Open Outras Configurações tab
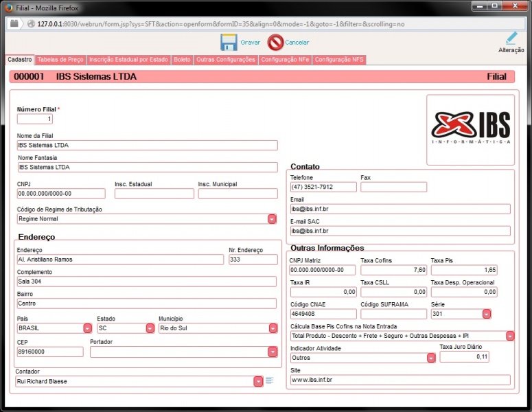The width and height of the screenshot is (532, 412). tap(226, 59)
